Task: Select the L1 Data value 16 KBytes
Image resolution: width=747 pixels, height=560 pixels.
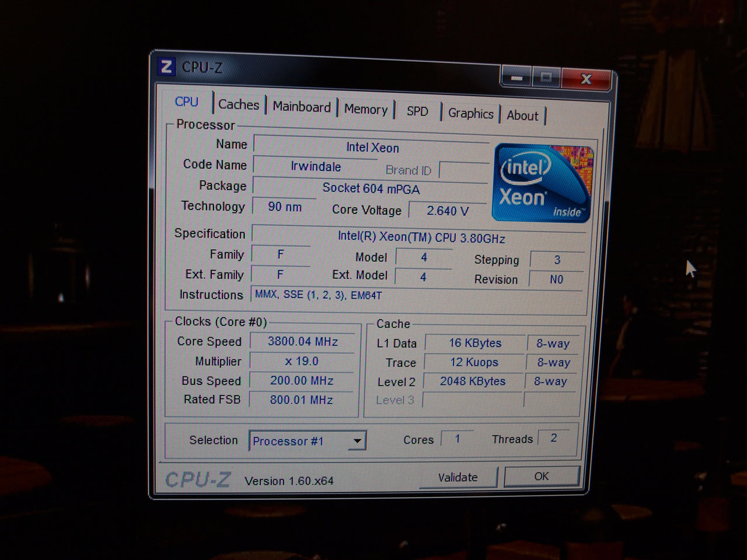Action: pyautogui.click(x=476, y=344)
